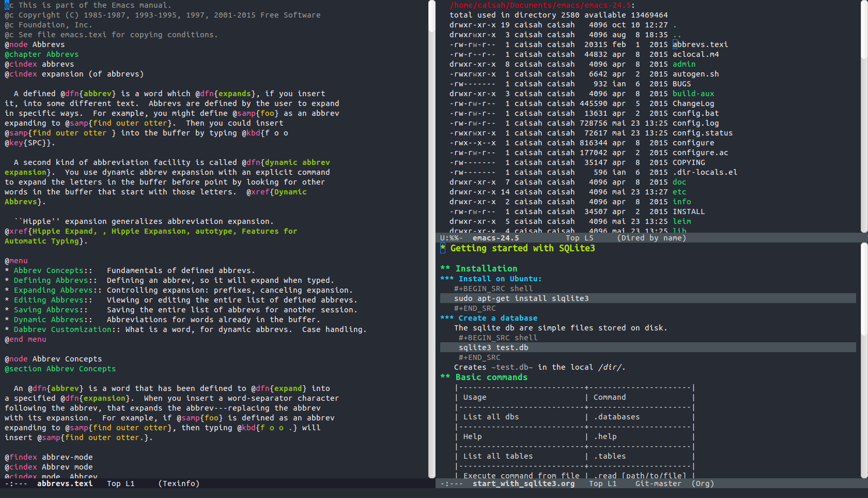
Task: Collapse the '** Installation' org heading
Action: [478, 268]
